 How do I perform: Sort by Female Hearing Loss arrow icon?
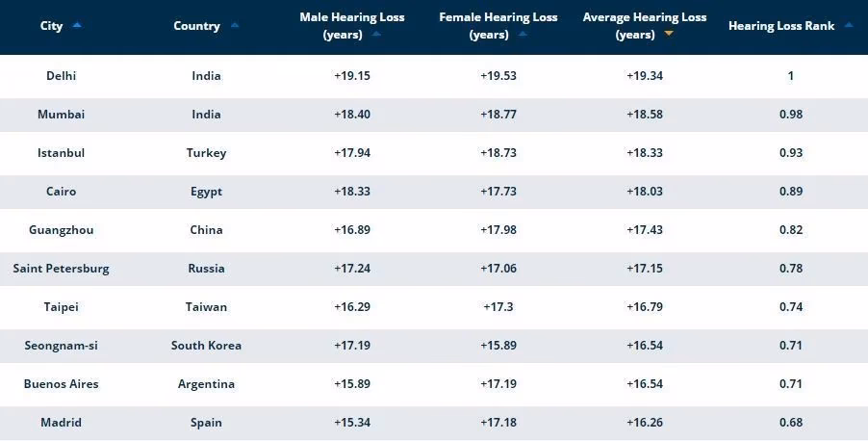[521, 34]
